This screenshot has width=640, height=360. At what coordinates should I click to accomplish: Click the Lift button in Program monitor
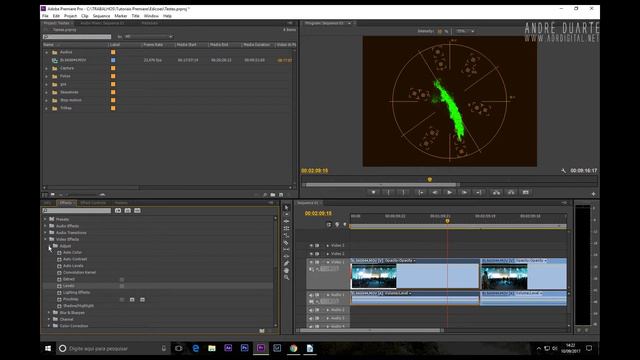pos(496,192)
